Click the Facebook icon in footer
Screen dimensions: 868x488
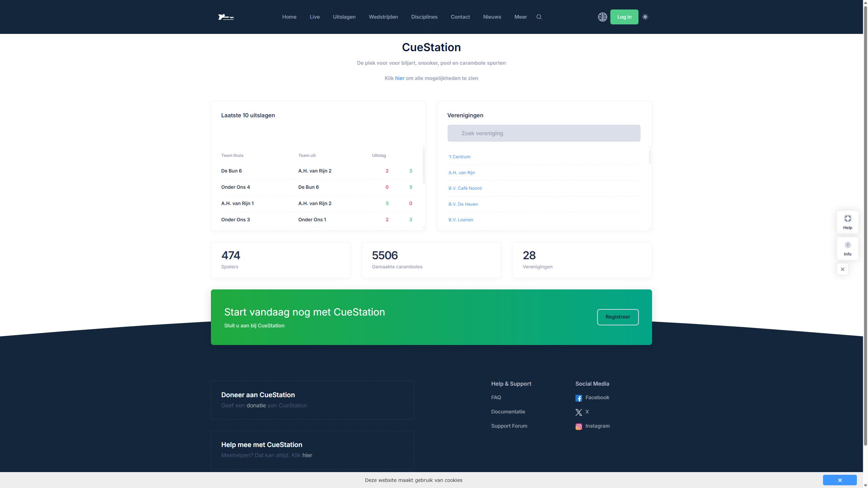tap(578, 398)
